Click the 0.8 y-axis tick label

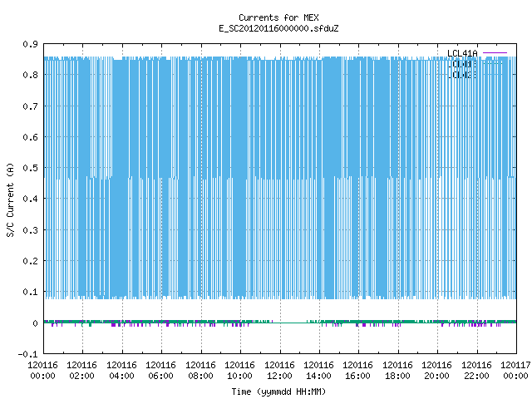point(30,75)
